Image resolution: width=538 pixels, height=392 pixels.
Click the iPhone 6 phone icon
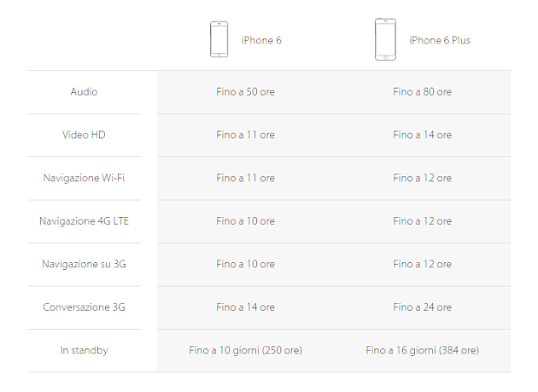pyautogui.click(x=219, y=39)
